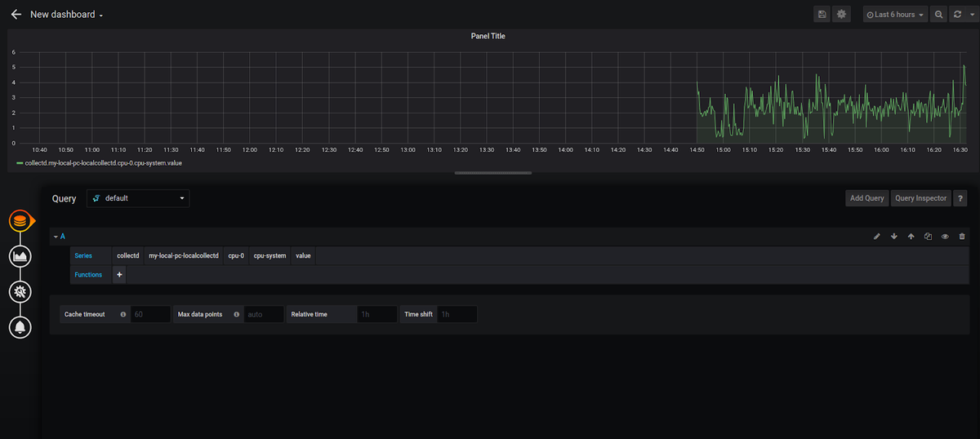Viewport: 980px width, 439px height.
Task: Toggle query A edit mode pencil icon
Action: tap(877, 237)
